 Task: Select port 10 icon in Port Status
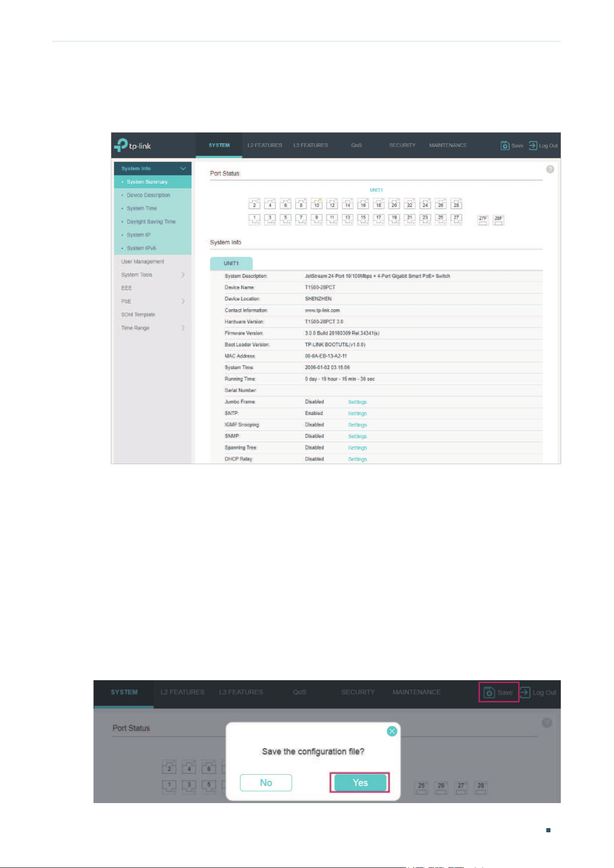pos(316,204)
